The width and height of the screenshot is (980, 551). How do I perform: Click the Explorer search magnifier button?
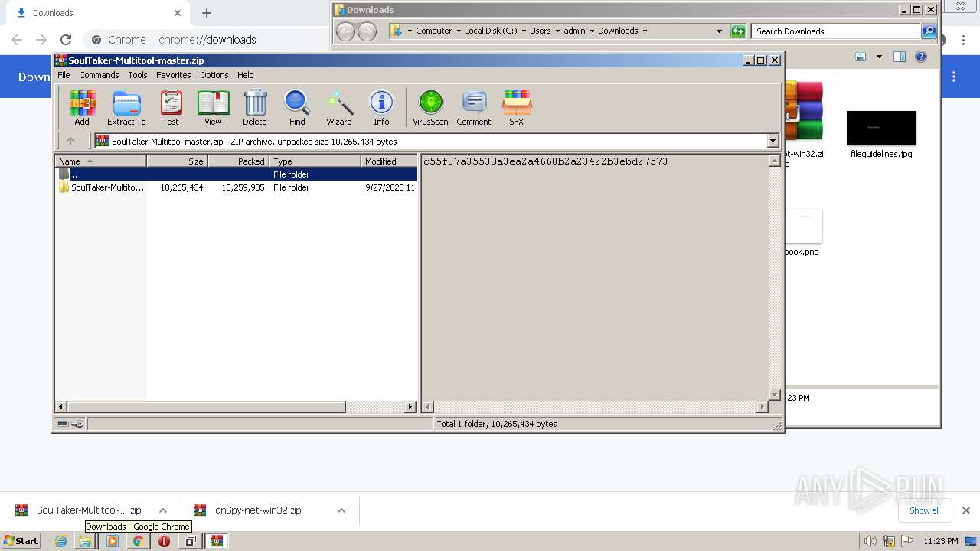coord(929,31)
